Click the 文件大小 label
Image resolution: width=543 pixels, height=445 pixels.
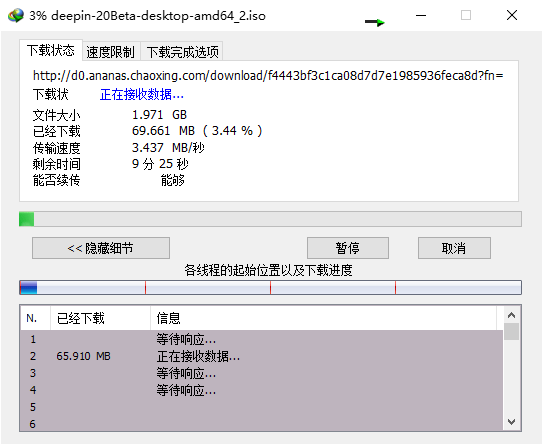pyautogui.click(x=56, y=115)
